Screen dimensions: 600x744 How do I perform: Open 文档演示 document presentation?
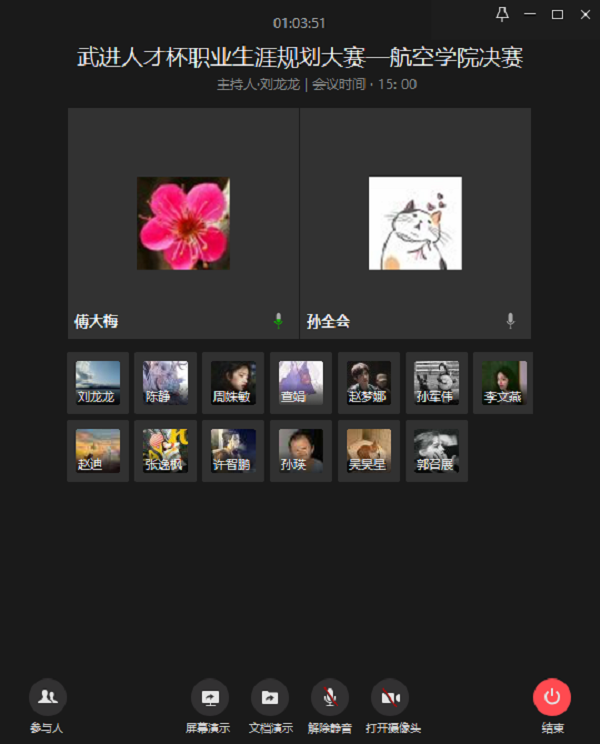pyautogui.click(x=269, y=697)
